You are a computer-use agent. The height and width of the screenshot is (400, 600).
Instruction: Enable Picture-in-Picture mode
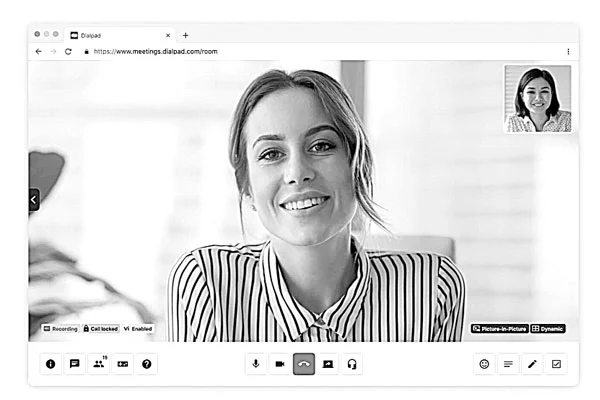(x=499, y=328)
